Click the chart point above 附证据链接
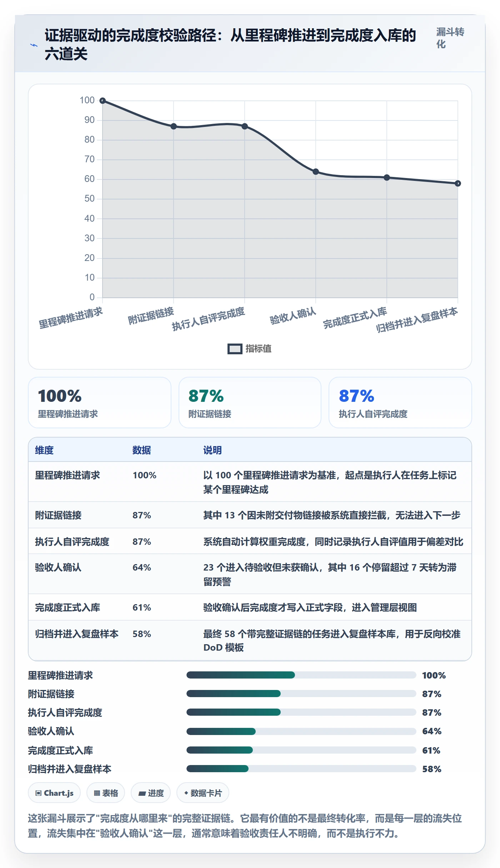The width and height of the screenshot is (500, 868). [174, 126]
